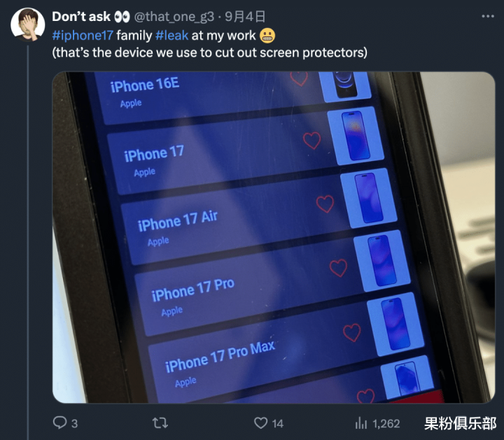This screenshot has height=440, width=504.
Task: Toggle heart on iPhone 17 Pro
Action: tap(339, 268)
